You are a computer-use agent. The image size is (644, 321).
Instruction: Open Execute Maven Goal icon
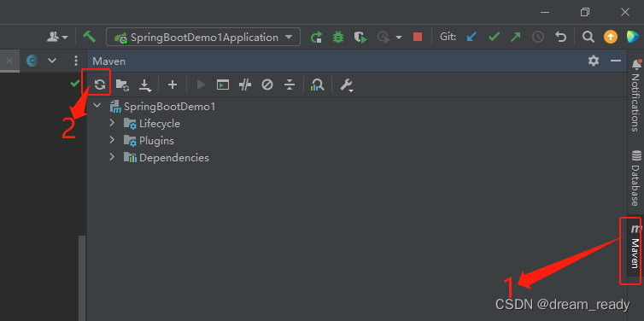click(223, 85)
